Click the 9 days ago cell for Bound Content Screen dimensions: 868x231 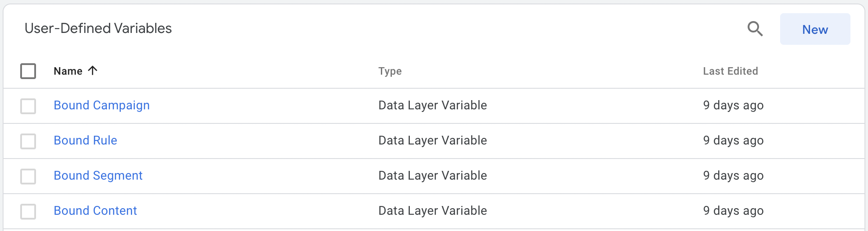point(733,211)
